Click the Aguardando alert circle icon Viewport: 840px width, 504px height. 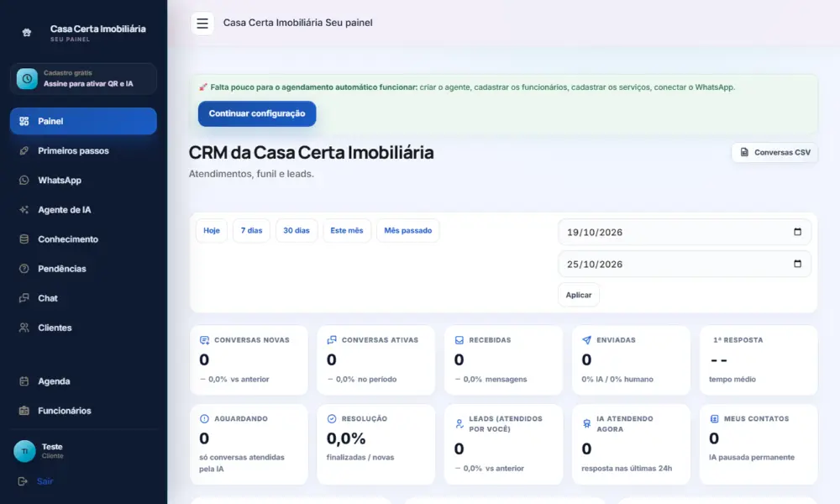pos(204,419)
